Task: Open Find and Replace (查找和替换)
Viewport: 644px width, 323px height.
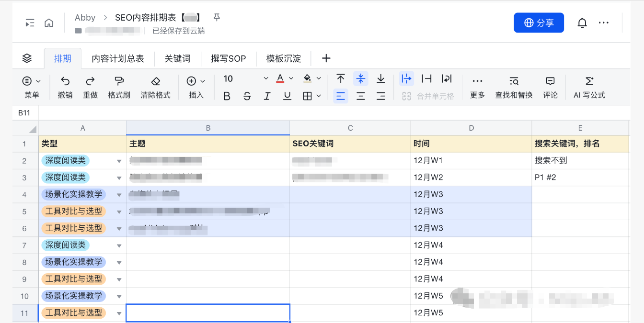Action: 513,86
